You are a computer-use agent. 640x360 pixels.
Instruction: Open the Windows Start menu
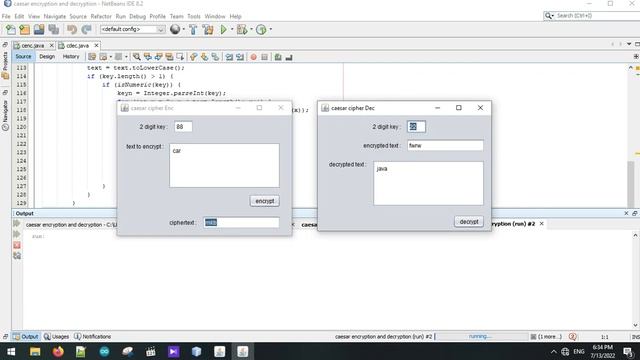11,351
